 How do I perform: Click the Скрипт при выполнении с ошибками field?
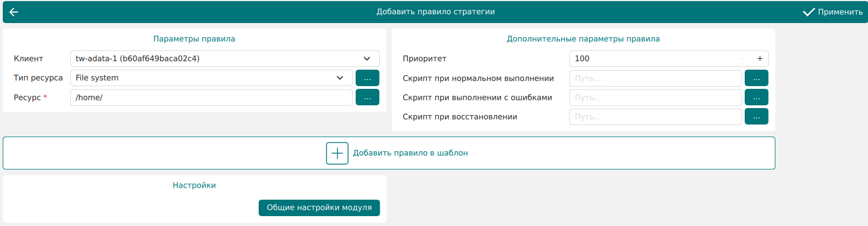pyautogui.click(x=655, y=98)
